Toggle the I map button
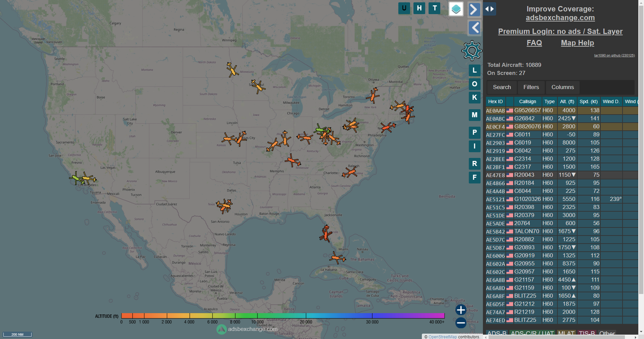Viewport: 644px width, 339px height. [475, 146]
